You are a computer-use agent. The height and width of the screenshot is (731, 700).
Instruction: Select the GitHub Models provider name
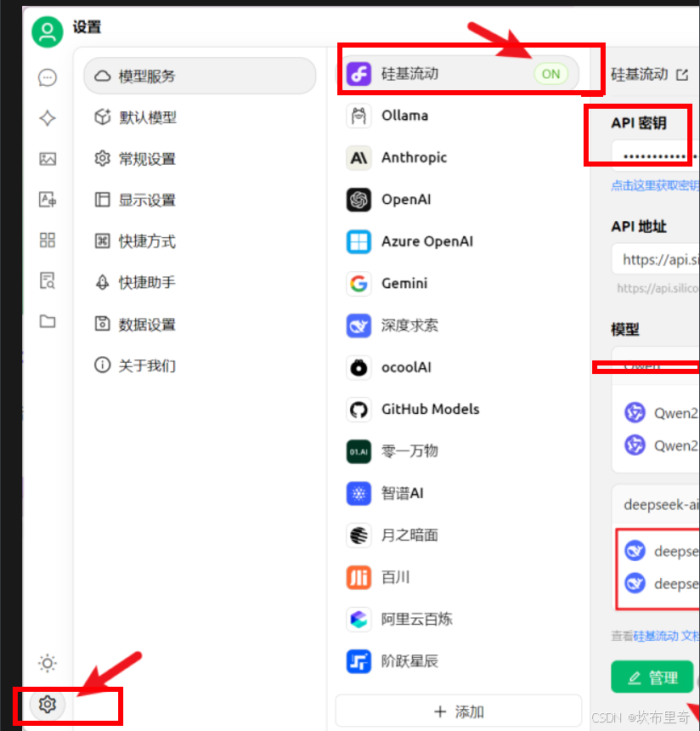[x=430, y=410]
